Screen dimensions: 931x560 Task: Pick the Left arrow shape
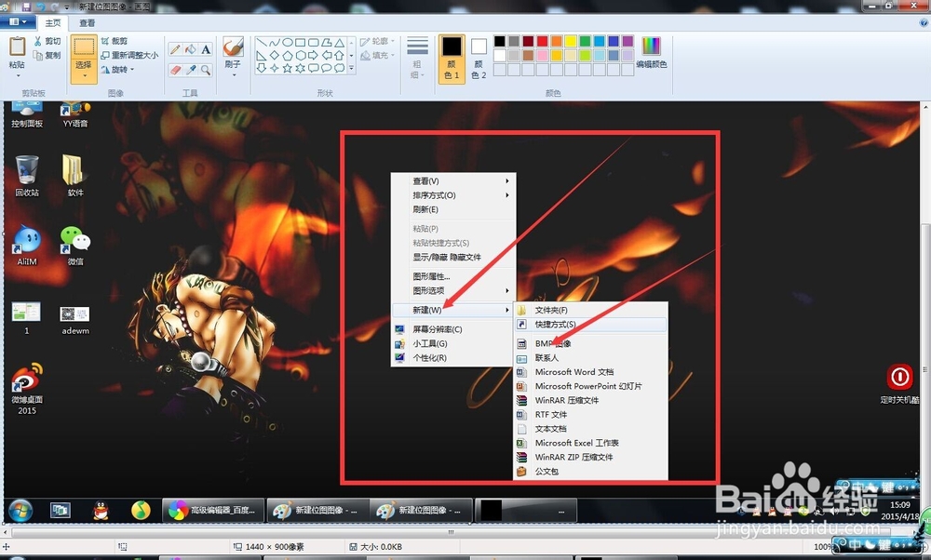tap(327, 56)
